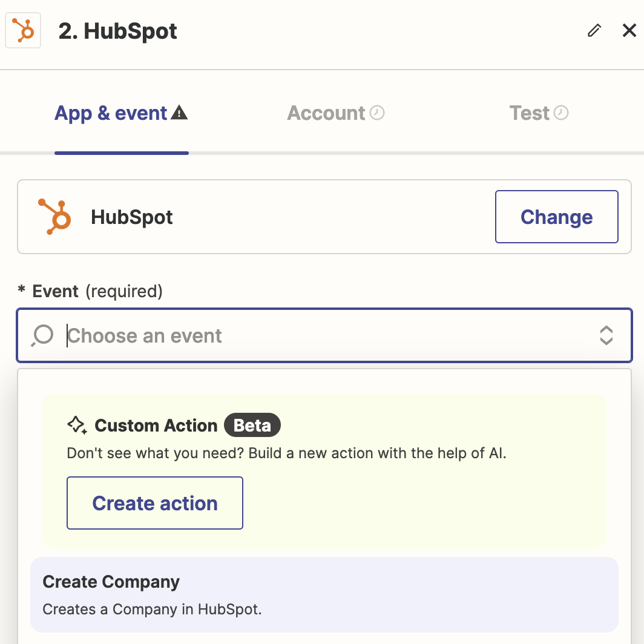Go to the Test tab

coord(530,113)
